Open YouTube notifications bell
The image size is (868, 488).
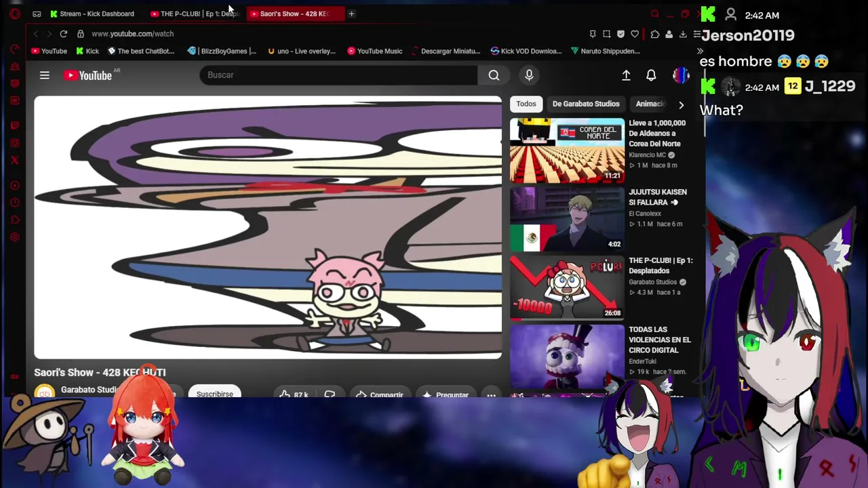(651, 75)
